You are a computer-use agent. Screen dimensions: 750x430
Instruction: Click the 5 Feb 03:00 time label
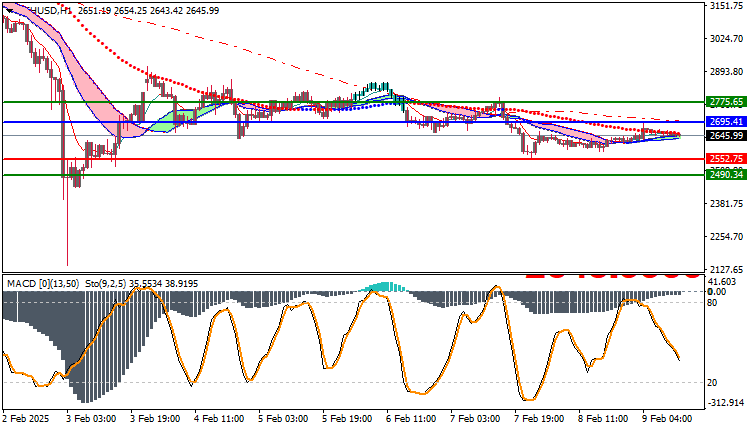[x=283, y=419]
